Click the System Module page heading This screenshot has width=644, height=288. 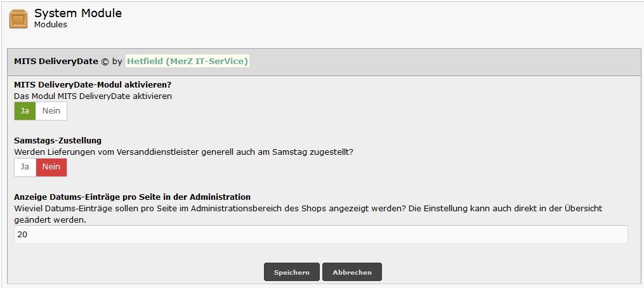coord(78,13)
